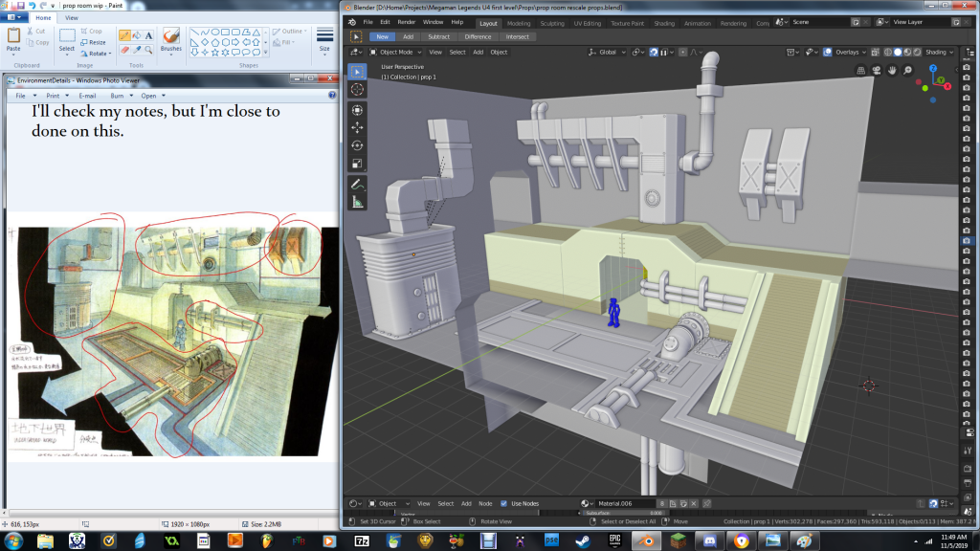Switch to solid shading mode
This screenshot has width=980, height=551.
coord(898,53)
